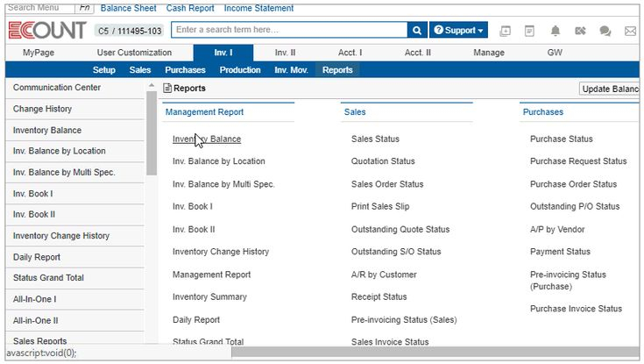This screenshot has width=644, height=364.
Task: Click the Update Balance button
Action: (x=611, y=89)
